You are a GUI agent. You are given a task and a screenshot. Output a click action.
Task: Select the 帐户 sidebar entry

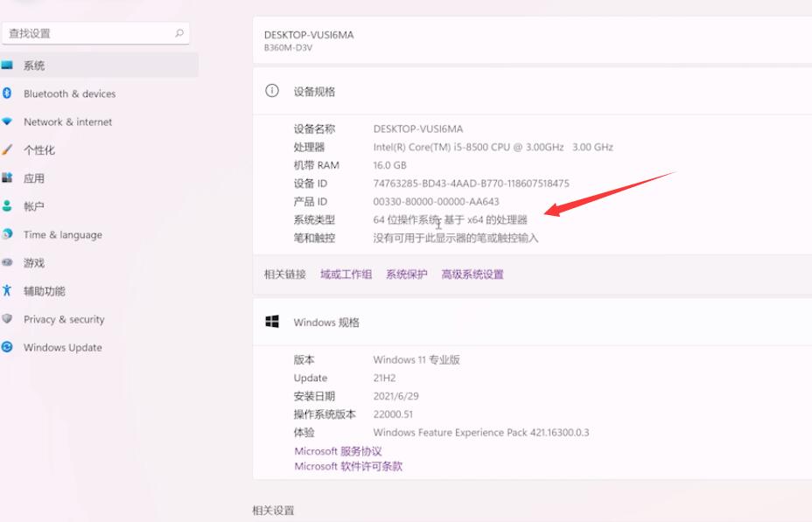tap(98, 206)
